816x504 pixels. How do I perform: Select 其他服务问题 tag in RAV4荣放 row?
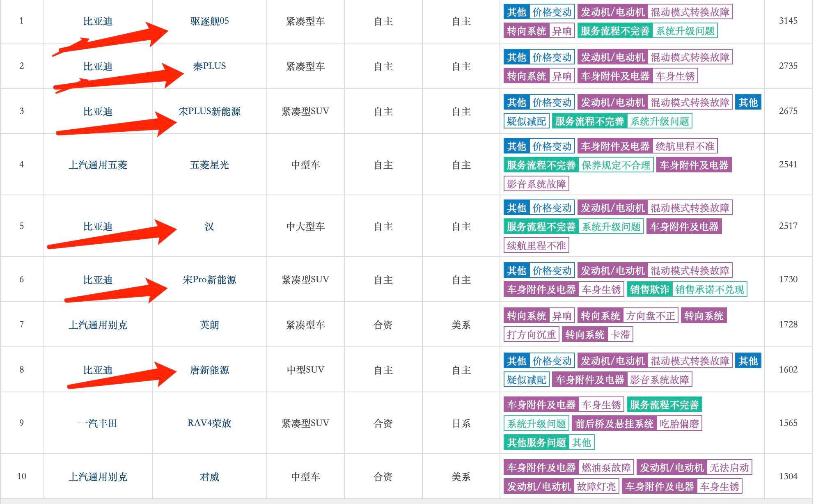[x=536, y=442]
